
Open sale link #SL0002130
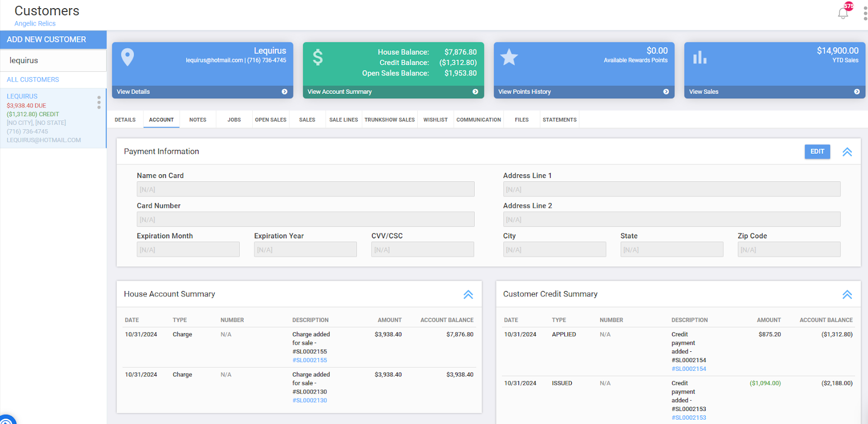pyautogui.click(x=310, y=401)
